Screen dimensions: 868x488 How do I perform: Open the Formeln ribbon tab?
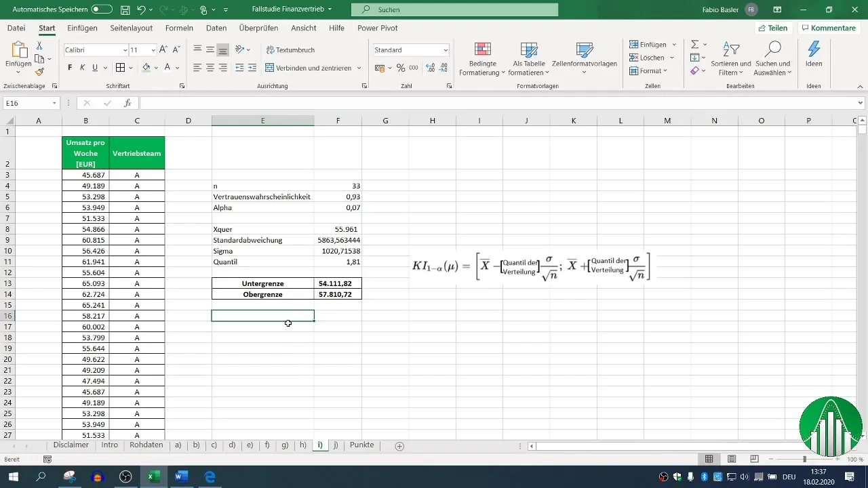pyautogui.click(x=179, y=28)
